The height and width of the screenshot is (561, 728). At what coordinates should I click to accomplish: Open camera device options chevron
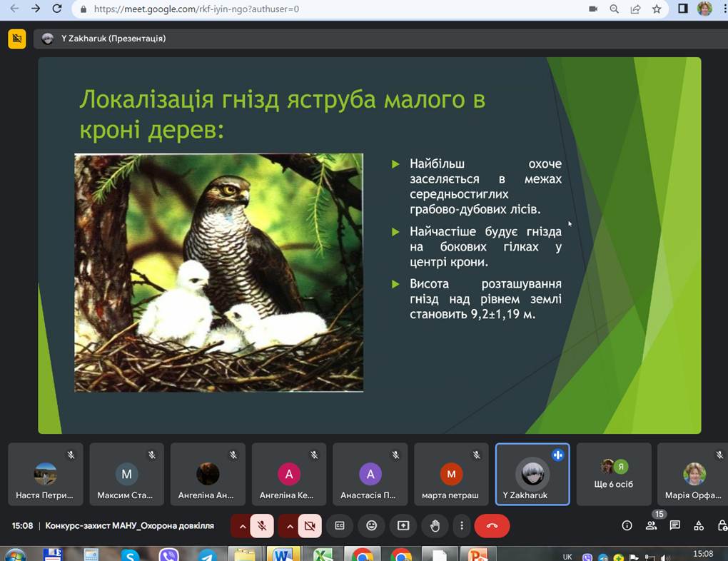290,525
